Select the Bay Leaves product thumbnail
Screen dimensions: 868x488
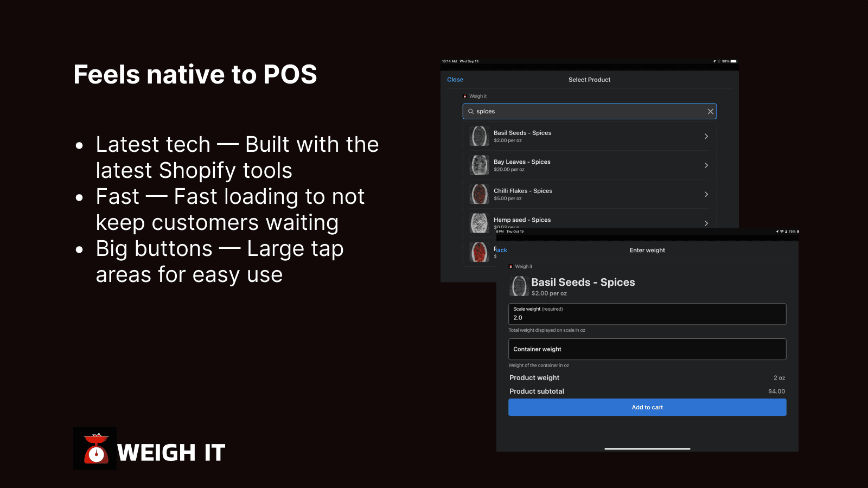480,165
